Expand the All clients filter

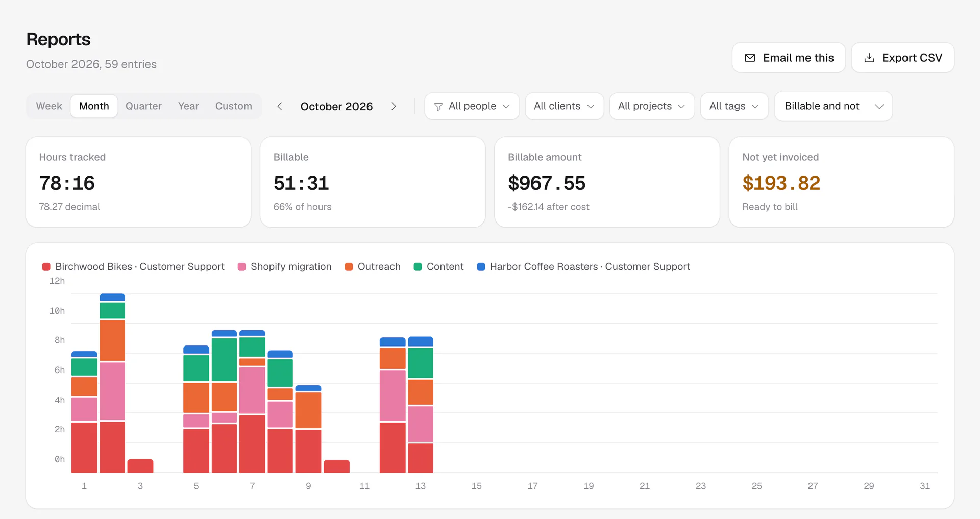565,106
